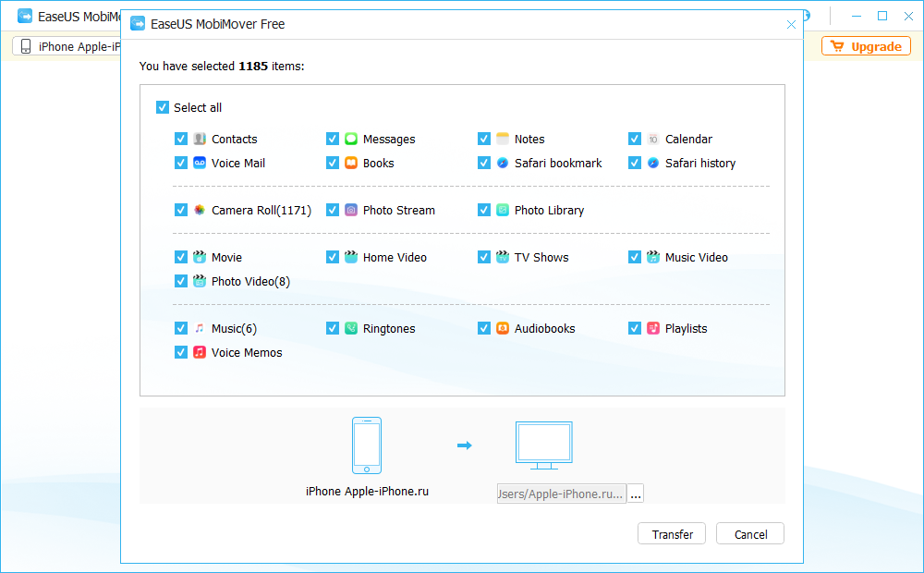
Task: Uncheck the Contacts checkbox
Action: (x=181, y=140)
